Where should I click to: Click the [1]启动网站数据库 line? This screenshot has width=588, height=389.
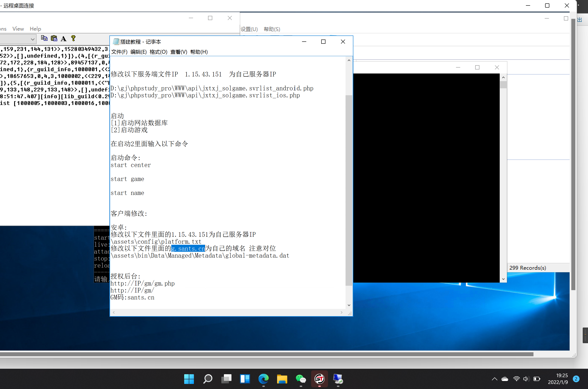[139, 123]
